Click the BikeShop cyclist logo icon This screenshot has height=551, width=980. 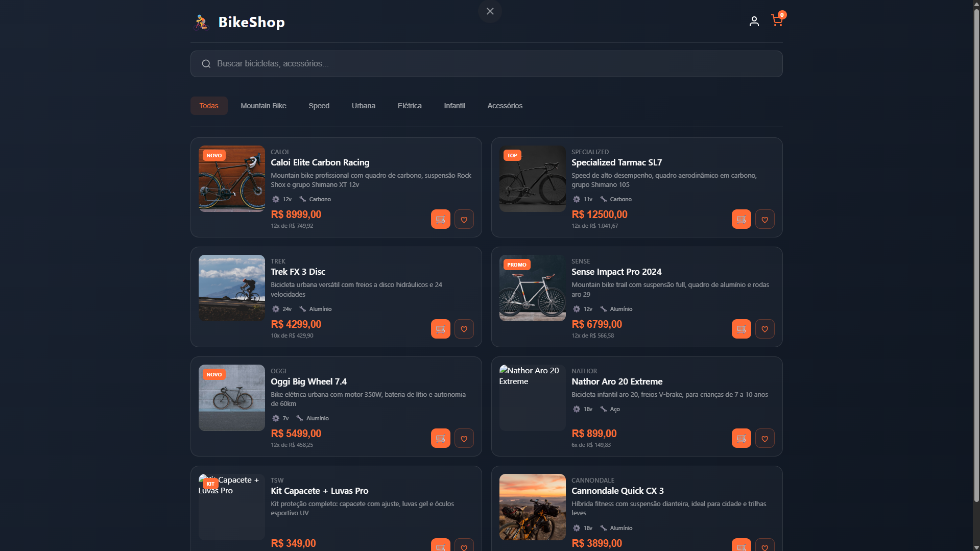click(201, 22)
